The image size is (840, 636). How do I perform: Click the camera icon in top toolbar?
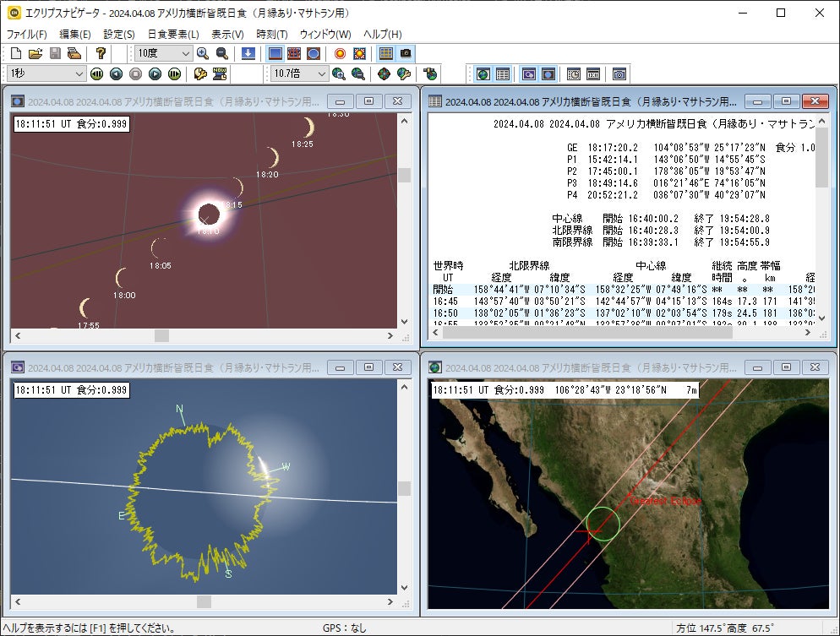406,53
